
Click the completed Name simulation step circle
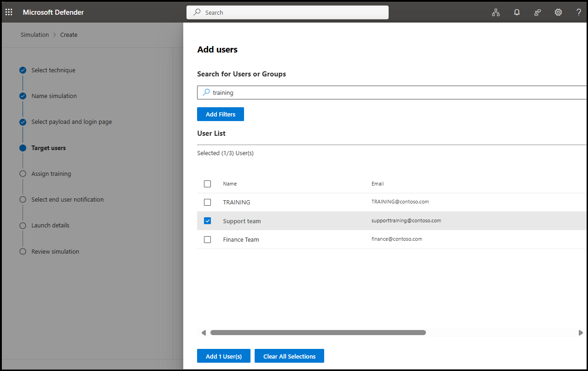pos(23,96)
